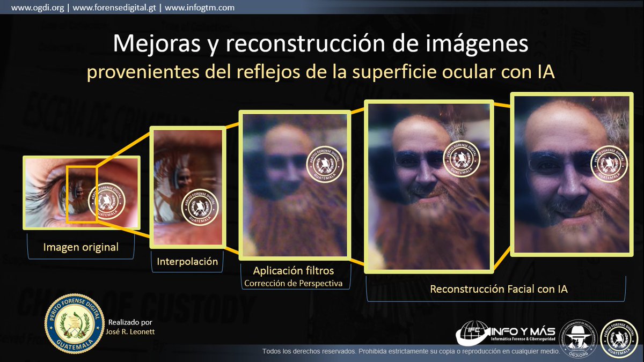Screen dimensions: 644x362
Task: Select the final AI facial reconstruction image
Action: pos(571,174)
